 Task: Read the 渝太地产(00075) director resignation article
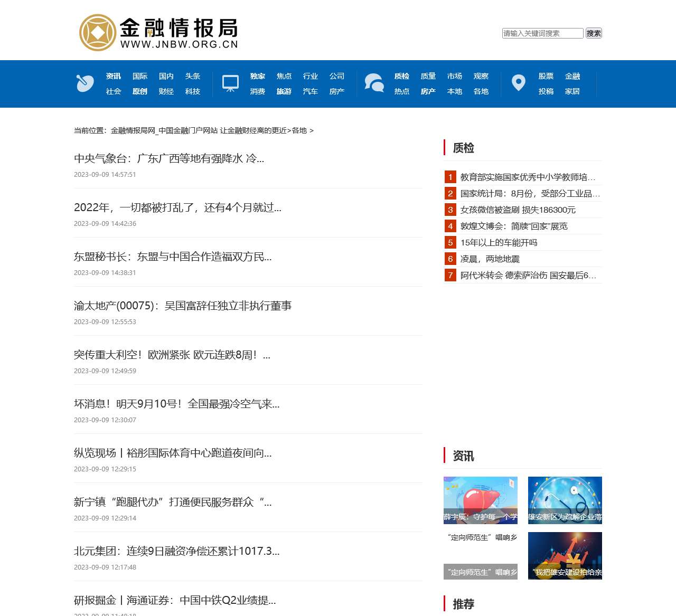coord(183,306)
